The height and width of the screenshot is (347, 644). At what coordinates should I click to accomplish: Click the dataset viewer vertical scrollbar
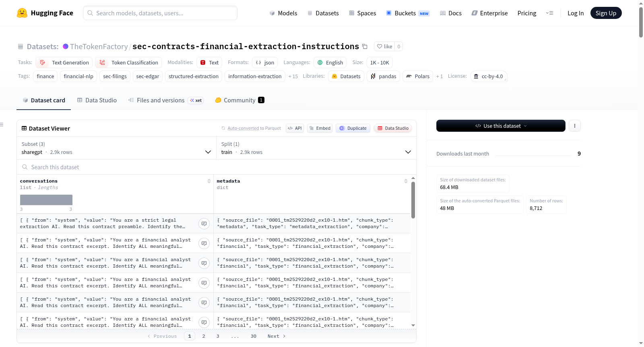pos(413,200)
